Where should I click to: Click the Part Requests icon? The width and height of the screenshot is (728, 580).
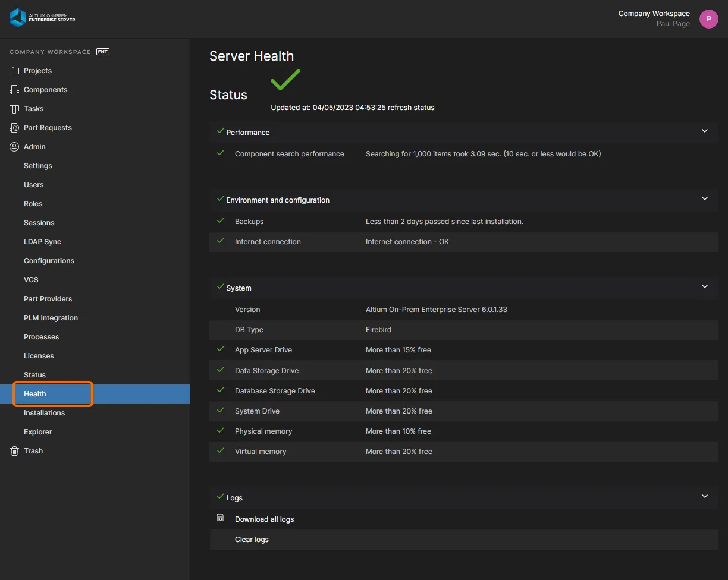point(14,128)
